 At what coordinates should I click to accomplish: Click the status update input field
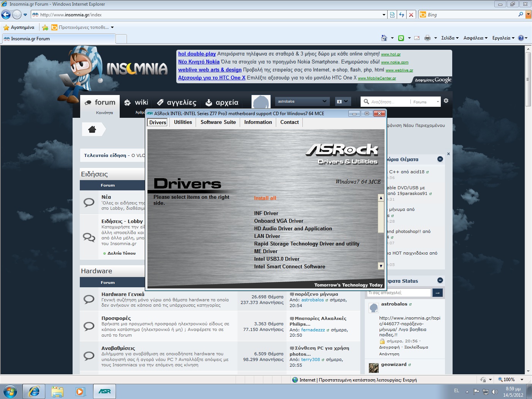point(399,293)
